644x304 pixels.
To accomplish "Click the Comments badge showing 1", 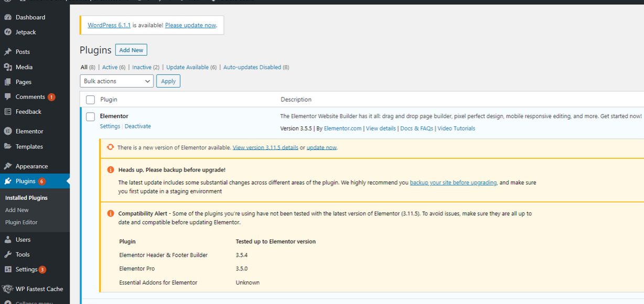I will 51,97.
